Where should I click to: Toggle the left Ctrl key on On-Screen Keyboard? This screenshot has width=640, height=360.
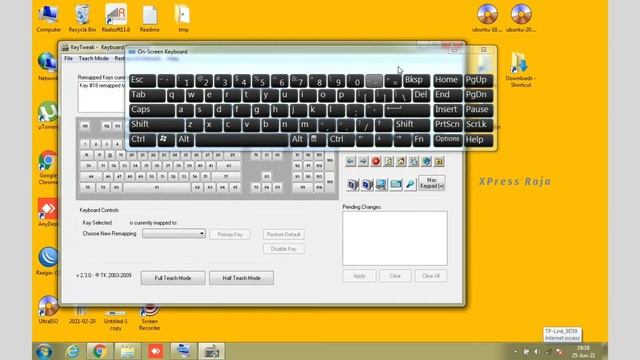tap(142, 140)
